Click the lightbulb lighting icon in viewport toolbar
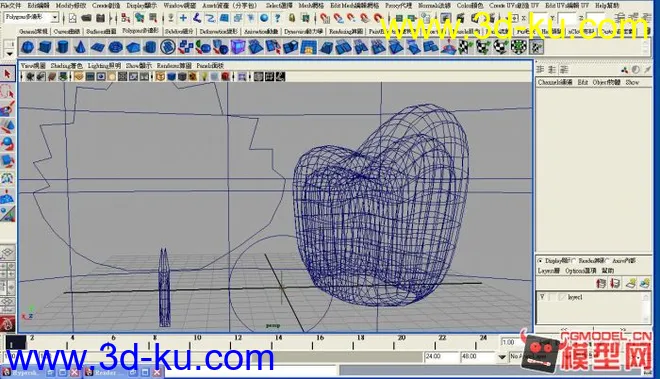The height and width of the screenshot is (379, 660). 204,77
